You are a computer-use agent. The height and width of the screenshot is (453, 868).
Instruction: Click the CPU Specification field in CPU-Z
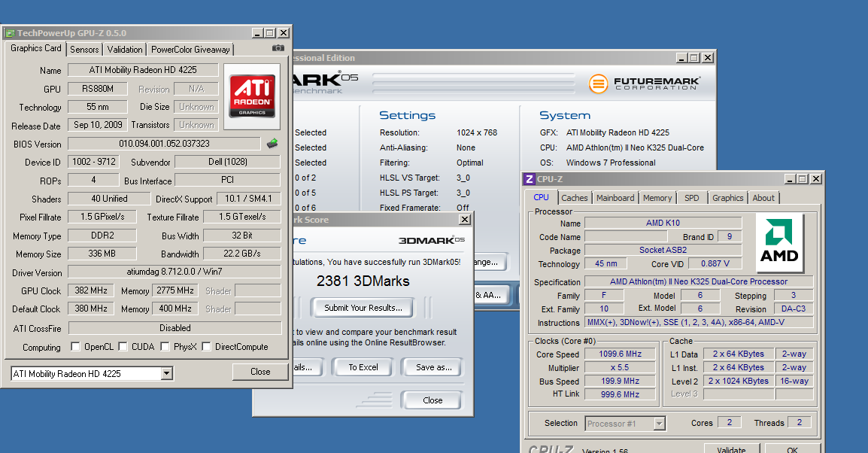pos(699,282)
